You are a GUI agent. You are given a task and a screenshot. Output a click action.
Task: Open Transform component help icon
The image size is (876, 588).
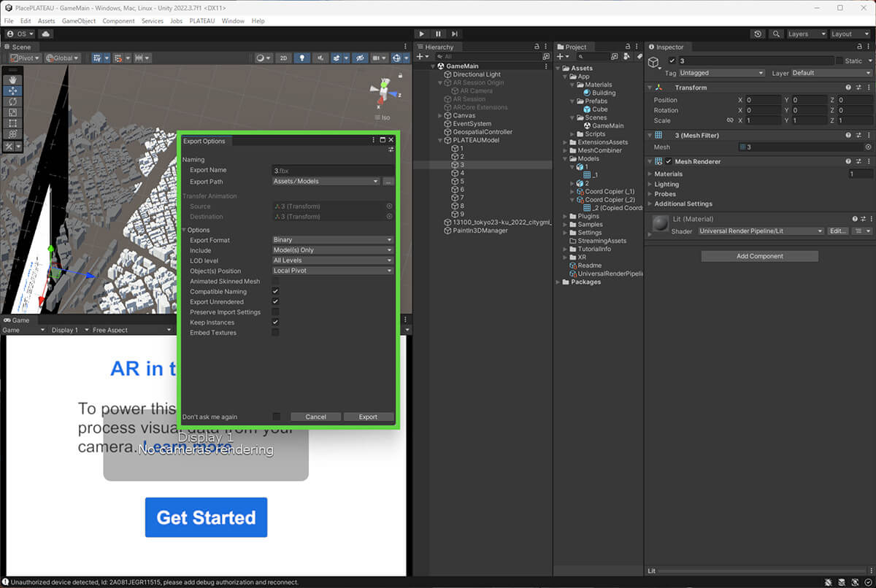click(x=848, y=88)
